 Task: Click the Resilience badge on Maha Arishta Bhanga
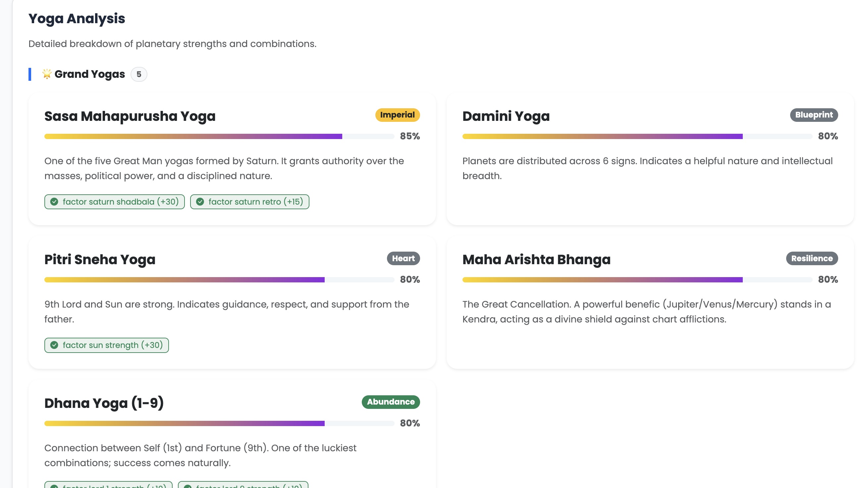point(811,258)
